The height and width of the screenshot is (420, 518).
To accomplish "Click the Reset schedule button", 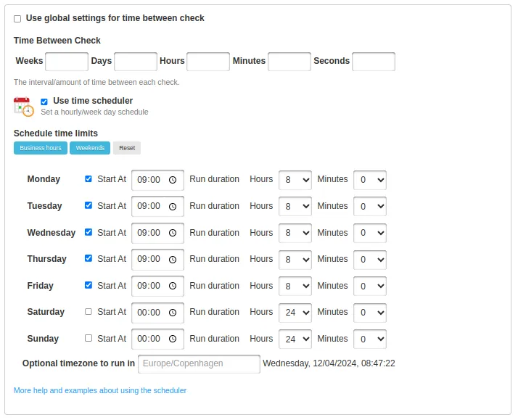I will [127, 148].
